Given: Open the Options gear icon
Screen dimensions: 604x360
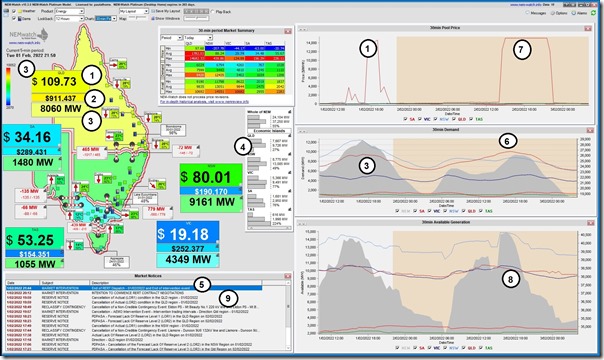Looking at the screenshot, I should [x=553, y=13].
